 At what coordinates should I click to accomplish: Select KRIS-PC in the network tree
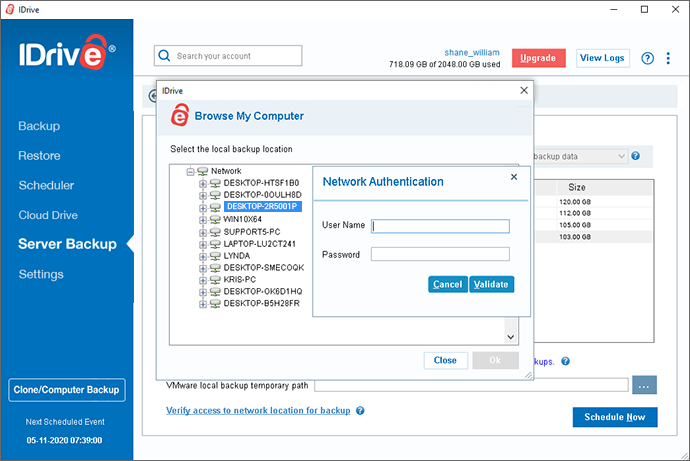click(x=240, y=279)
